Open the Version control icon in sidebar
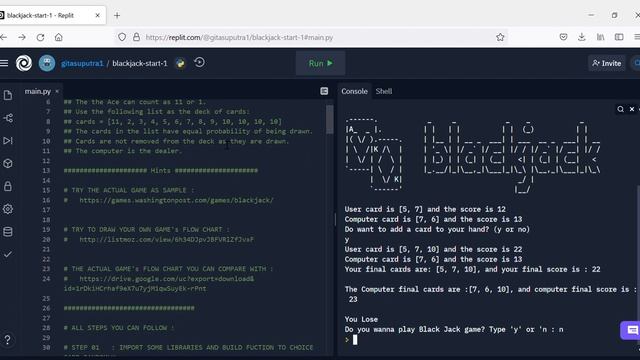 point(8,118)
